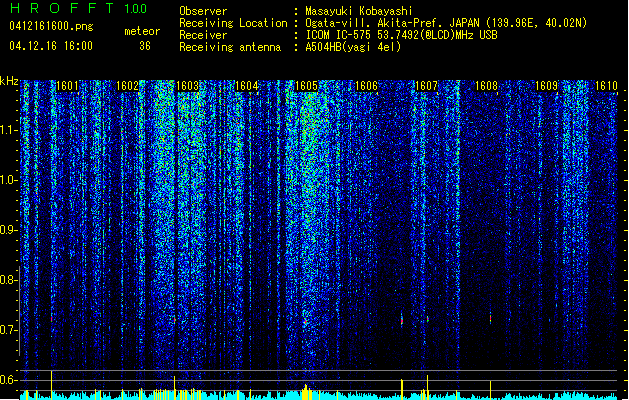Click the HROFFT 1.0.0 title text

pos(79,8)
